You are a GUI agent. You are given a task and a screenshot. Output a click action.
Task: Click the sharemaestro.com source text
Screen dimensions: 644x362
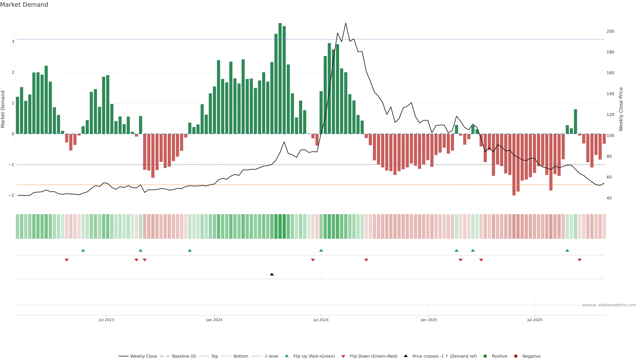point(609,305)
